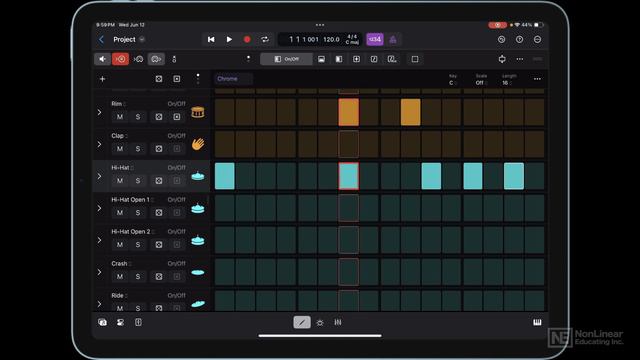The width and height of the screenshot is (640, 360).
Task: Open the browser icon at bottom left
Action: coord(102,322)
